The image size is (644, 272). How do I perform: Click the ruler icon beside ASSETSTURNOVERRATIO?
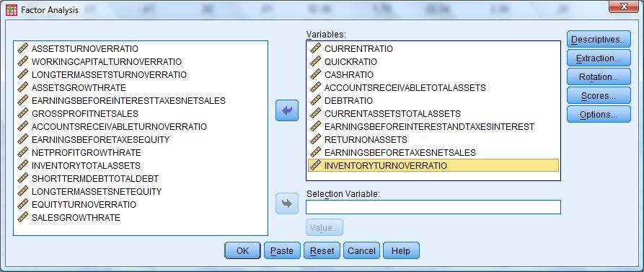(x=22, y=48)
